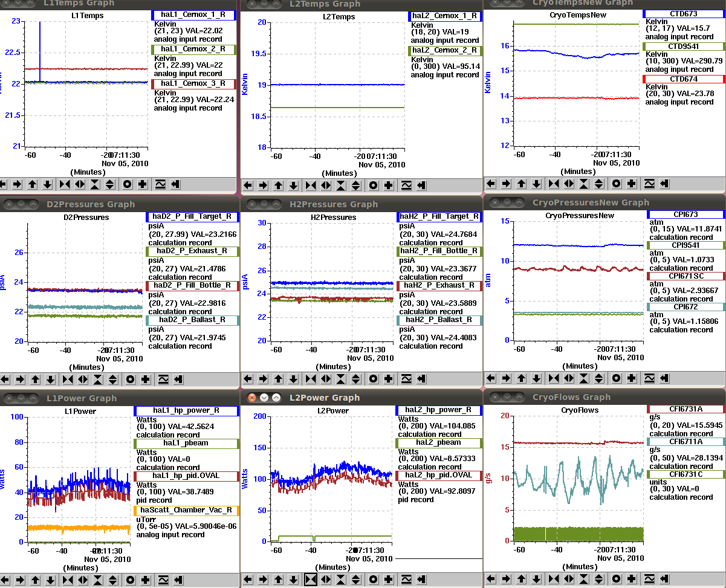Zoom out vertically on CryoTempsNew graph

[x=599, y=183]
